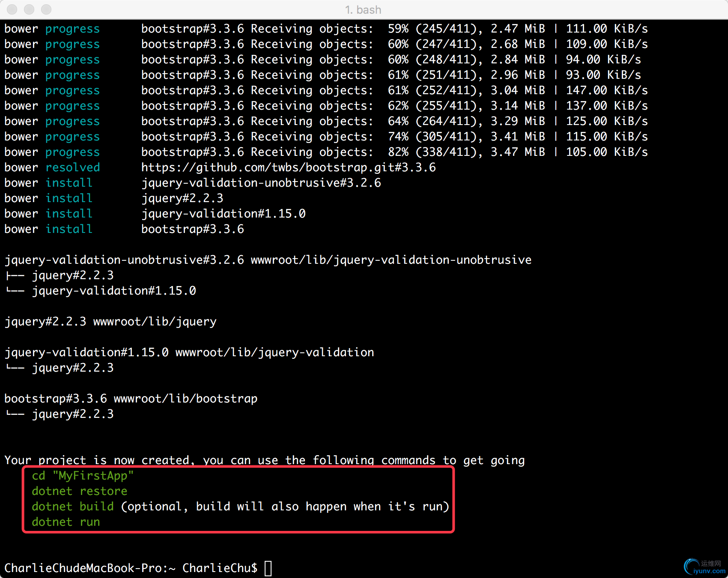Click the 'wwwroot/lib/bootstrap' path text
This screenshot has height=578, width=728.
click(186, 399)
